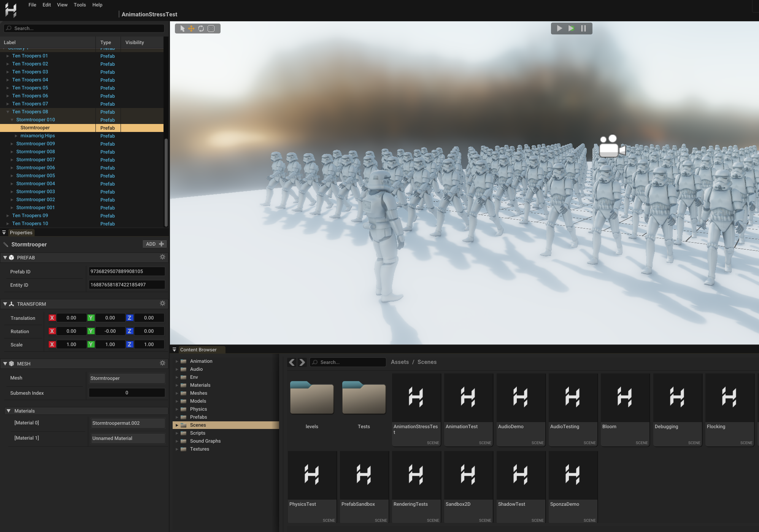This screenshot has width=759, height=532.
Task: Click the Translation X value field
Action: pyautogui.click(x=71, y=318)
